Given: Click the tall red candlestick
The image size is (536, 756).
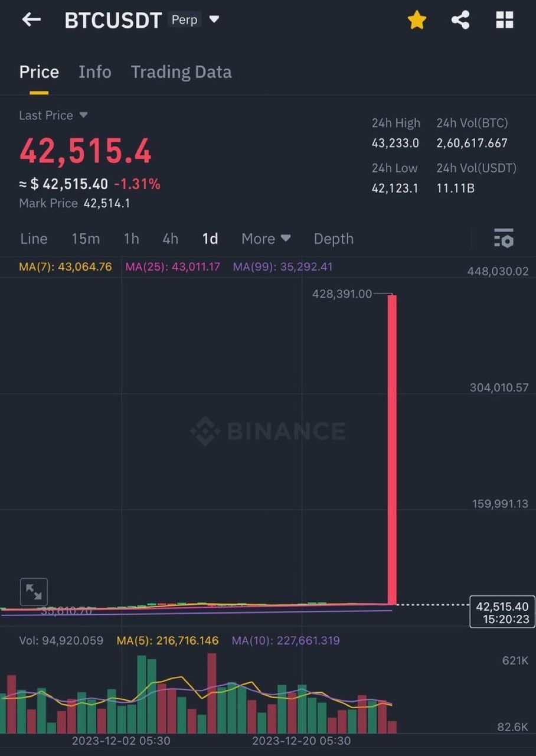Looking at the screenshot, I should [x=391, y=449].
